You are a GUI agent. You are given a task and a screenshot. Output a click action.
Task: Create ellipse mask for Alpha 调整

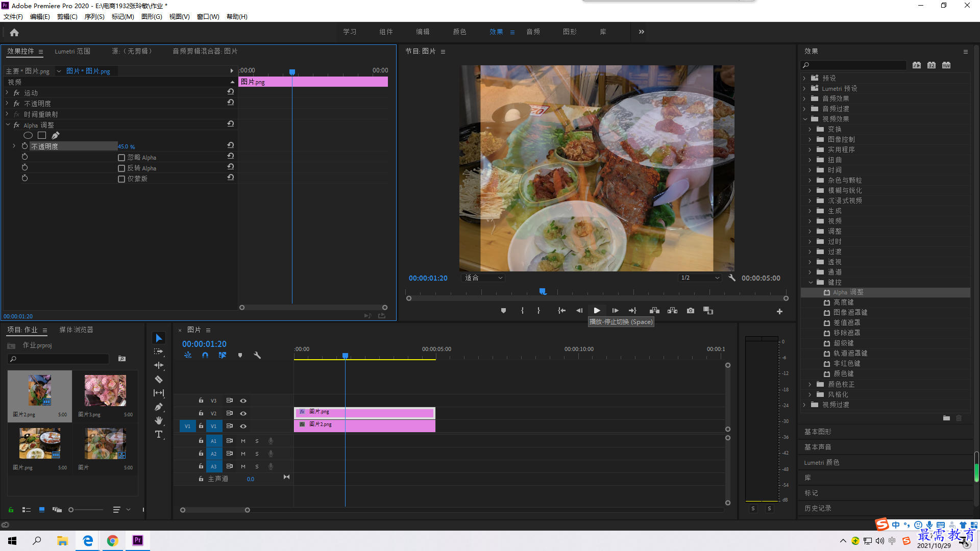[28, 135]
